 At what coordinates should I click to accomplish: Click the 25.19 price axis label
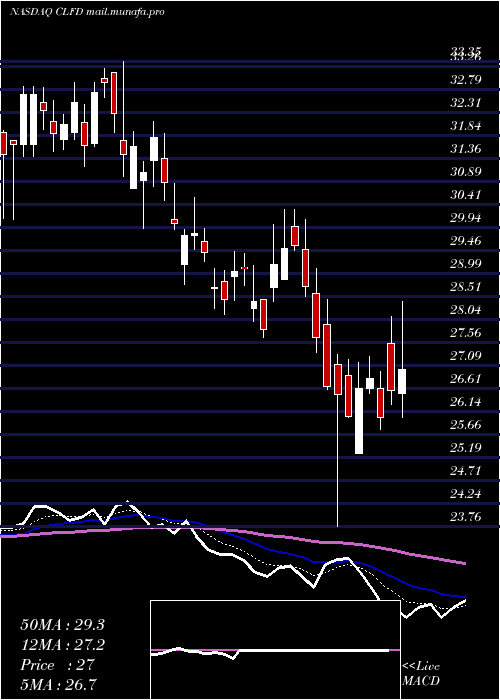(x=465, y=447)
